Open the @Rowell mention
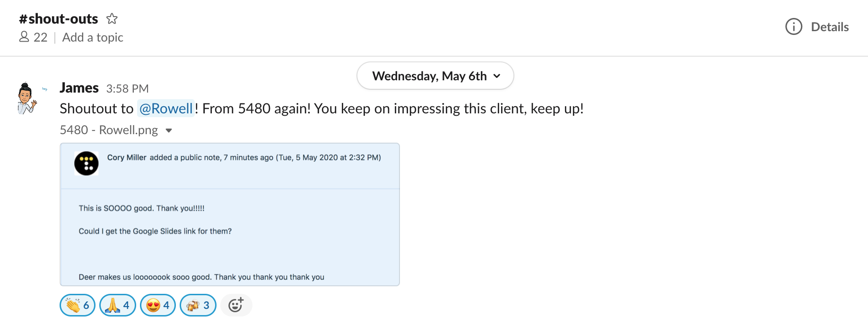Image resolution: width=868 pixels, height=325 pixels. coord(166,109)
